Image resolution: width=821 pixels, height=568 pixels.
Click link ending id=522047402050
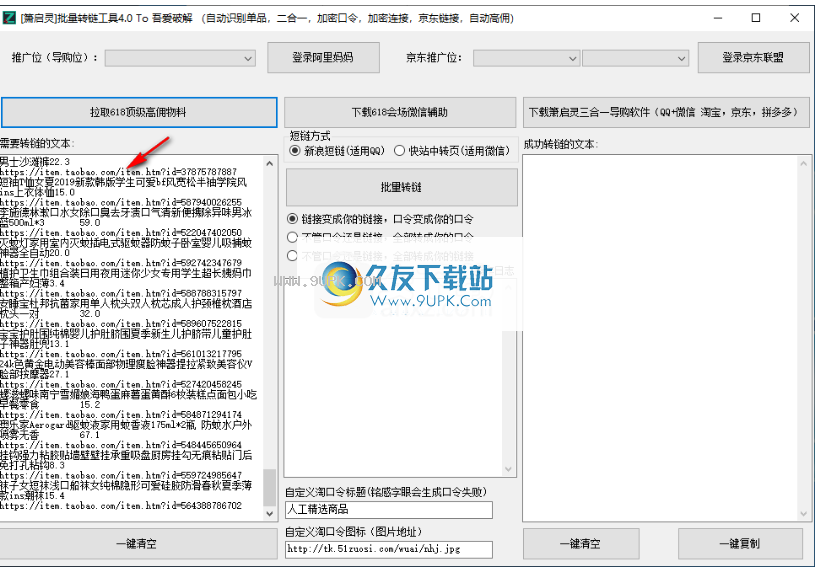(121, 232)
